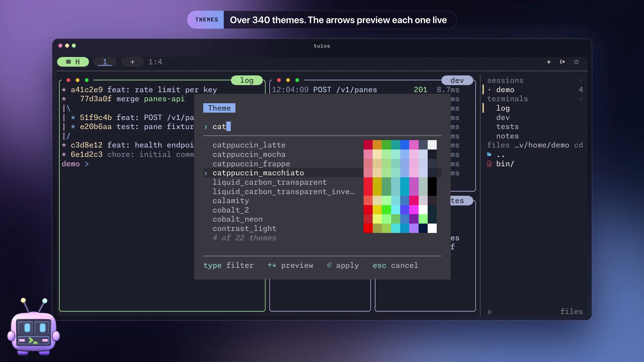Click the files label at sidebar bottom

pyautogui.click(x=571, y=312)
